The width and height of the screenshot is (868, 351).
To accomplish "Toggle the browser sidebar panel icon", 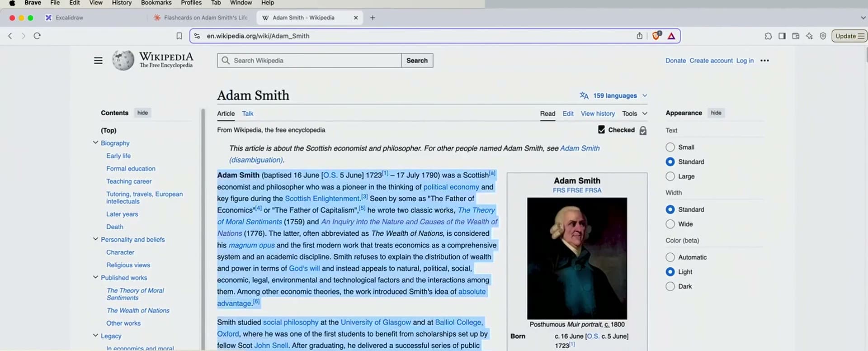I will (782, 36).
